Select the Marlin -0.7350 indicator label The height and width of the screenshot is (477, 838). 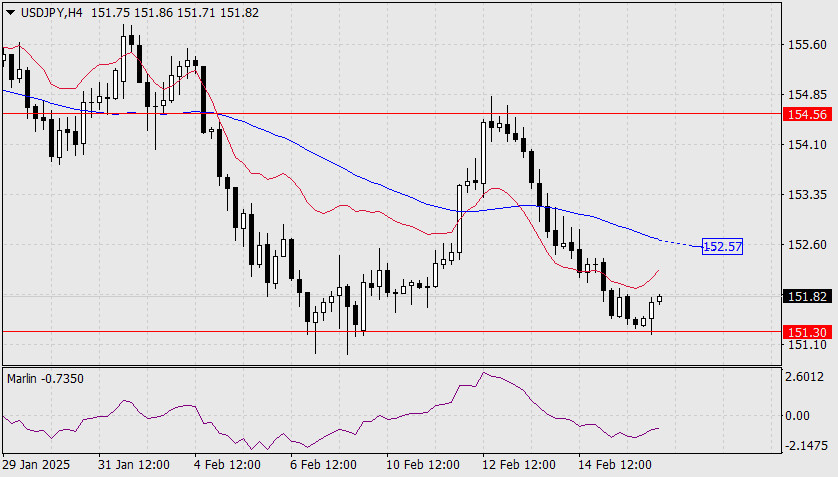tap(45, 379)
